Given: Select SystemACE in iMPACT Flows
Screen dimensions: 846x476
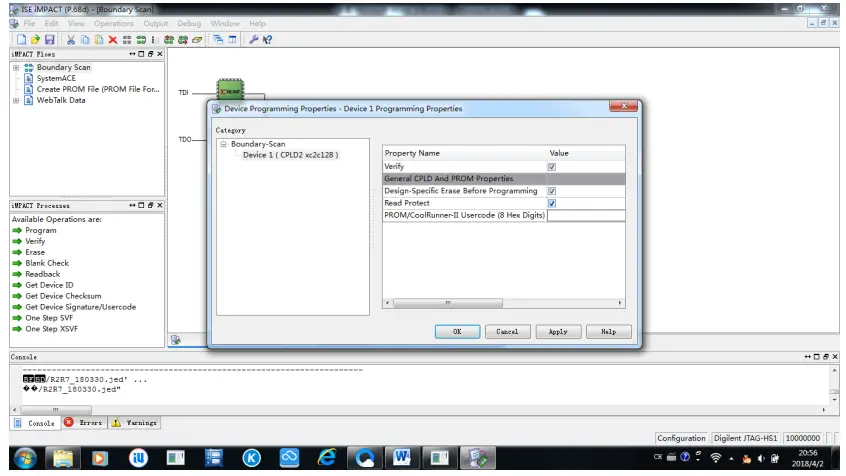Looking at the screenshot, I should (56, 78).
